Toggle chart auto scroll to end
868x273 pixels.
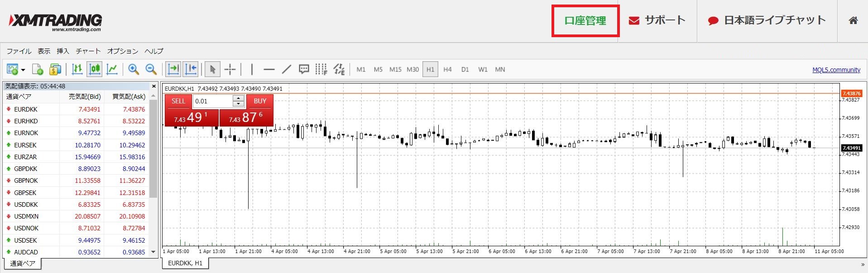[x=173, y=69]
